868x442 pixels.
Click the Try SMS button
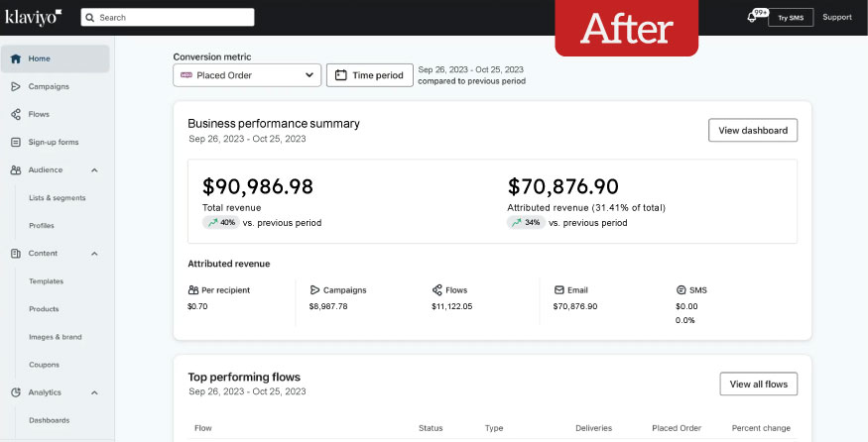click(791, 18)
